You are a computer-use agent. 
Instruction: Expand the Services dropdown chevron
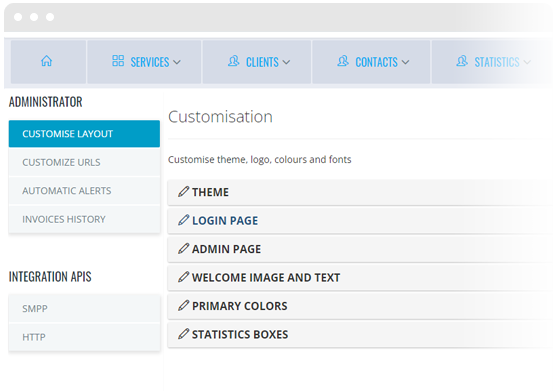coord(177,62)
